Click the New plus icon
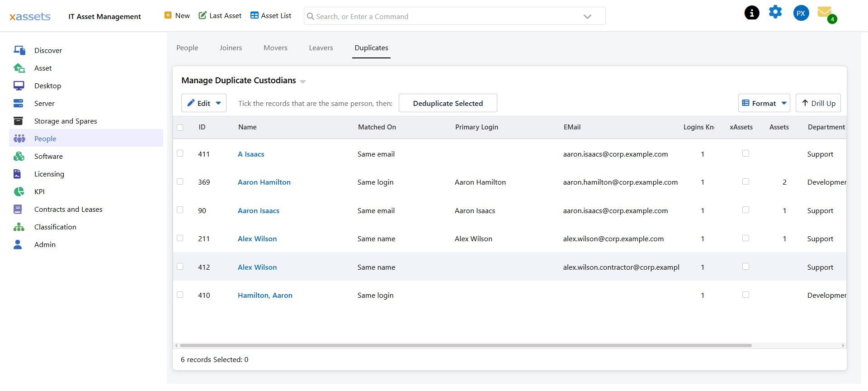The image size is (868, 391). 168,15
